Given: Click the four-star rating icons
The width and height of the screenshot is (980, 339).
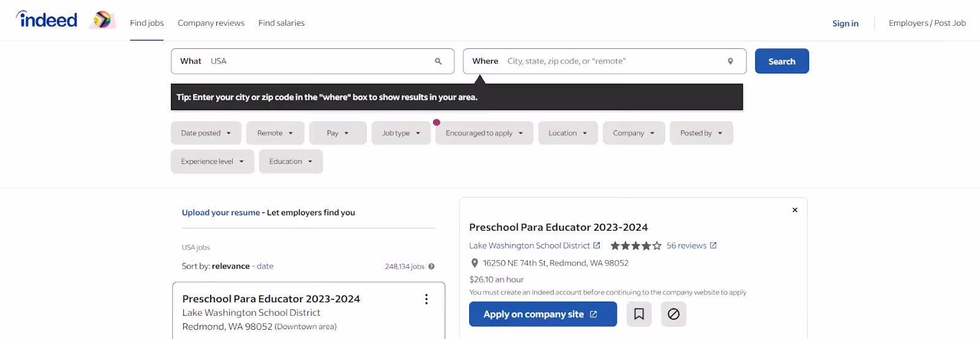Looking at the screenshot, I should tap(636, 245).
